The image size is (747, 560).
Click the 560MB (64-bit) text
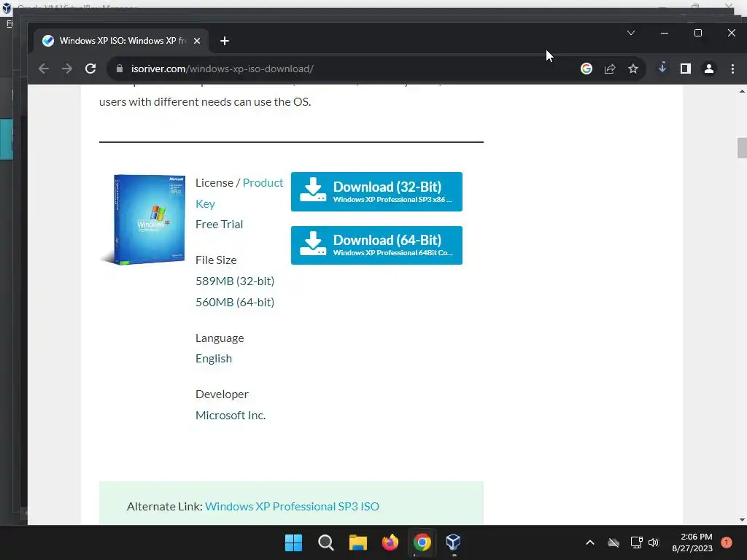(x=235, y=302)
